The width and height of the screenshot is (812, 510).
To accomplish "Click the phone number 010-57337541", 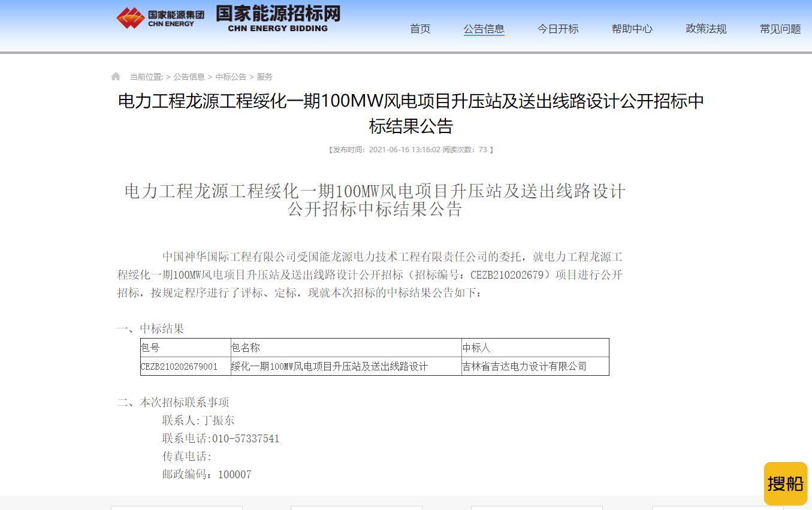I will point(246,439).
